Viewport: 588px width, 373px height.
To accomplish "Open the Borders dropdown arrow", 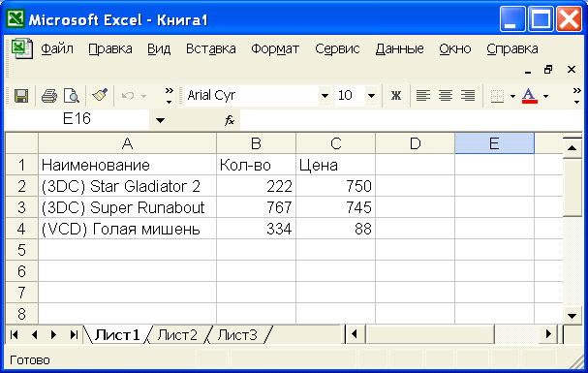I will click(x=512, y=96).
